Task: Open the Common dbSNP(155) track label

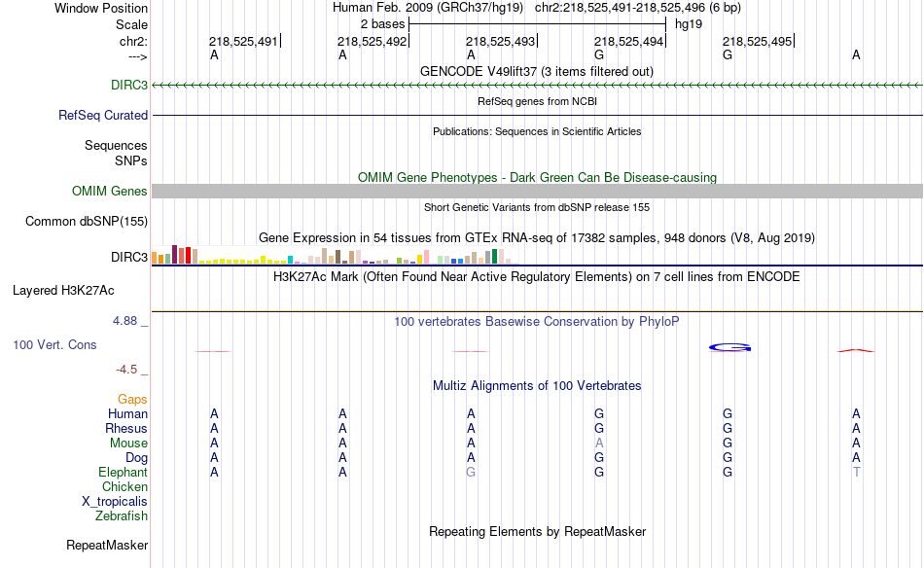Action: point(87,221)
